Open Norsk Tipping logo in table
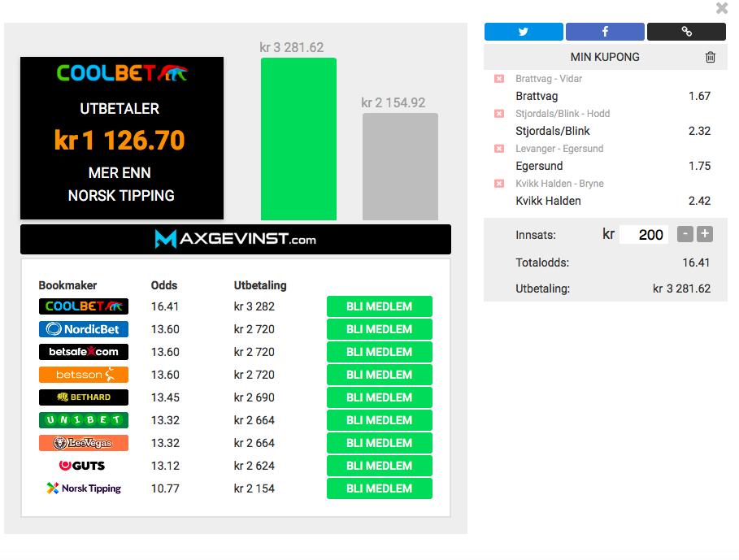 coord(84,488)
